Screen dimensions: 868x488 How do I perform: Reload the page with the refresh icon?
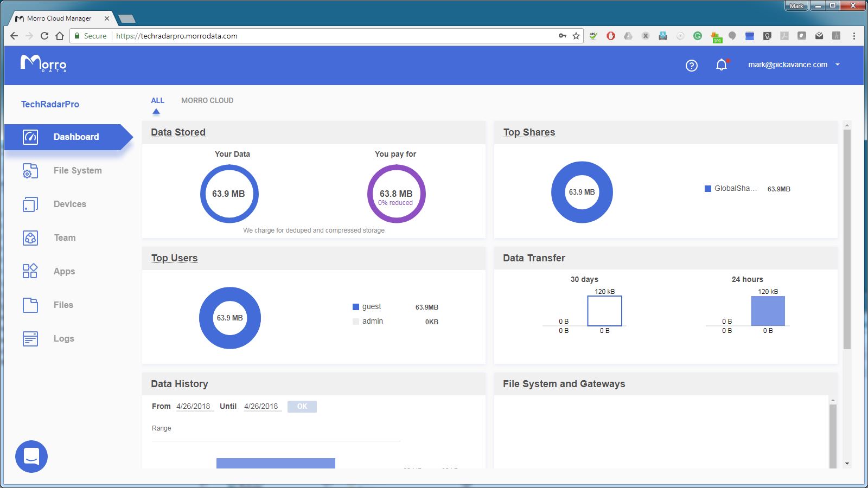coord(44,36)
